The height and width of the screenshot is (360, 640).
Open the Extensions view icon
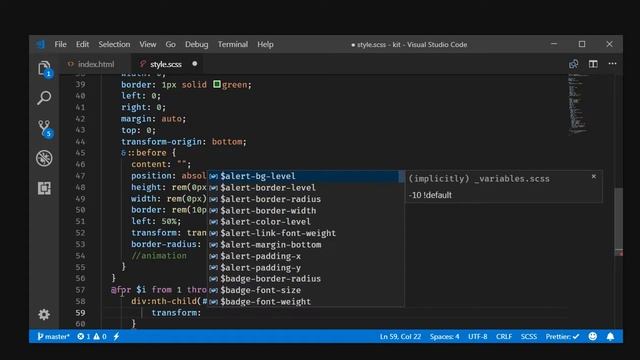44,188
